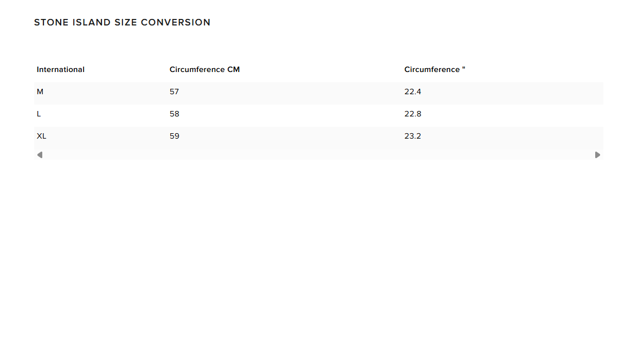Click the right scroll arrow under the table
The width and height of the screenshot is (644, 359).
(597, 155)
